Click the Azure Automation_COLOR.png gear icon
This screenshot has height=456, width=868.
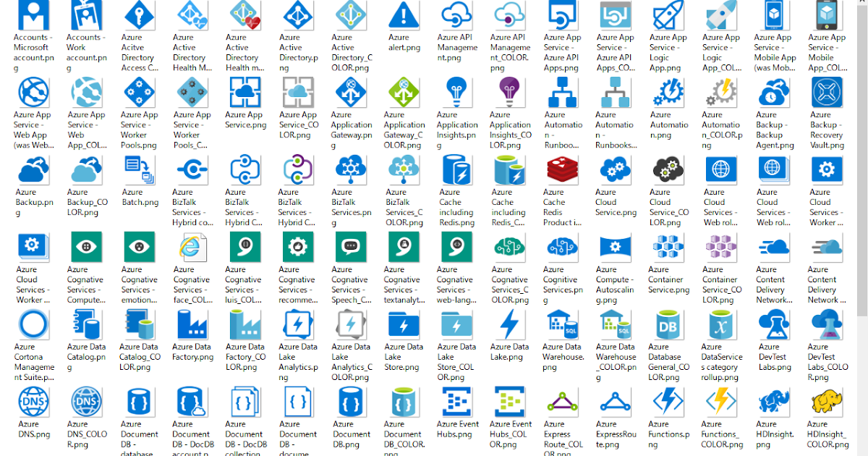coord(721,92)
